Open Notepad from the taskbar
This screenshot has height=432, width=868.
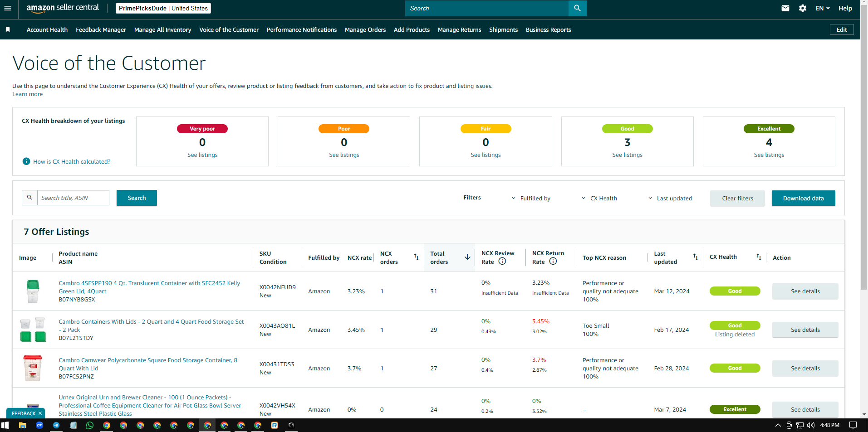click(x=73, y=425)
